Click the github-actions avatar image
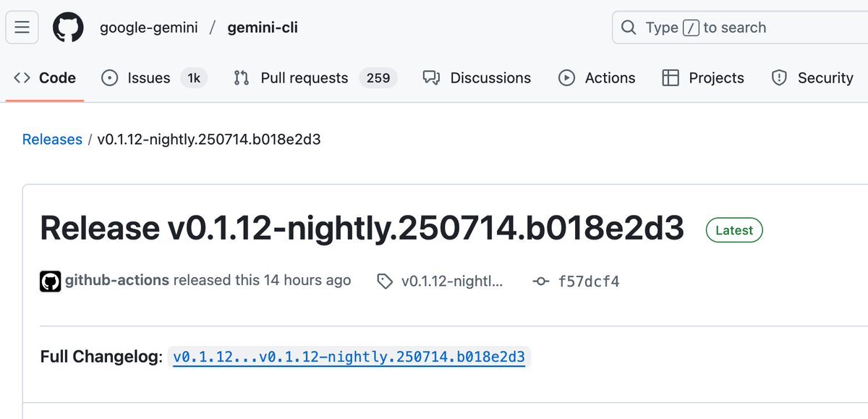The width and height of the screenshot is (868, 419). (x=50, y=281)
